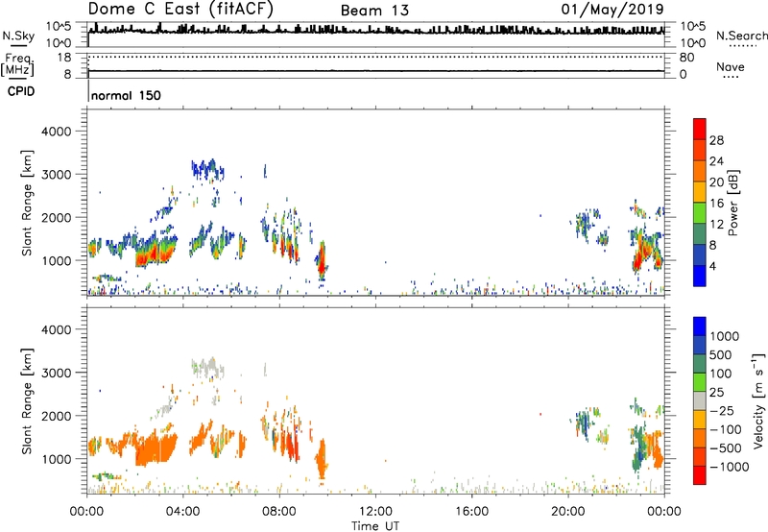Viewport: 768px width, 532px height.
Task: Click the 'N.Sky' legend label
Action: tap(18, 36)
